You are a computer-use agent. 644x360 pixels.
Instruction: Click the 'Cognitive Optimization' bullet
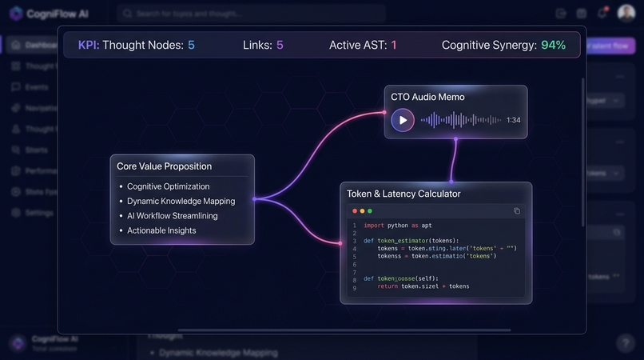pyautogui.click(x=169, y=186)
